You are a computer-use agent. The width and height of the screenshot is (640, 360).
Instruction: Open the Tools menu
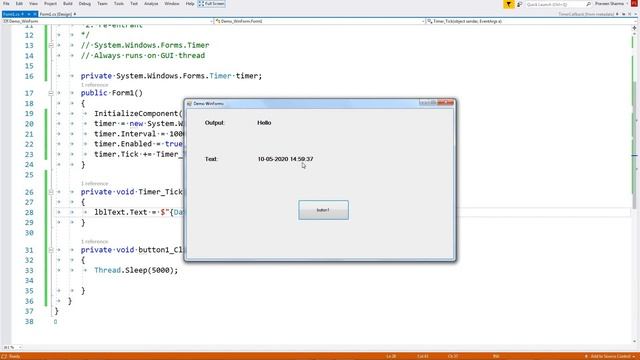coord(119,4)
